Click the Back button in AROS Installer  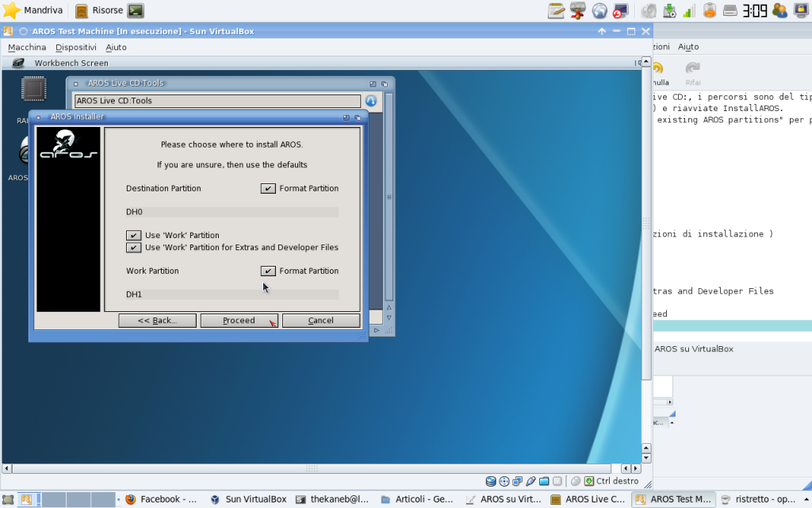point(157,320)
